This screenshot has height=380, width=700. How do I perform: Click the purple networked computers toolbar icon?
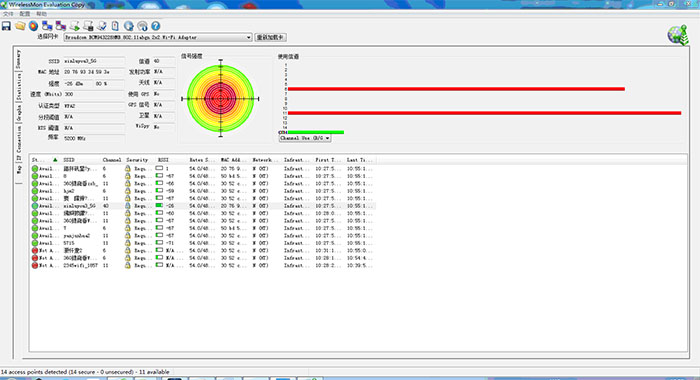coord(61,26)
